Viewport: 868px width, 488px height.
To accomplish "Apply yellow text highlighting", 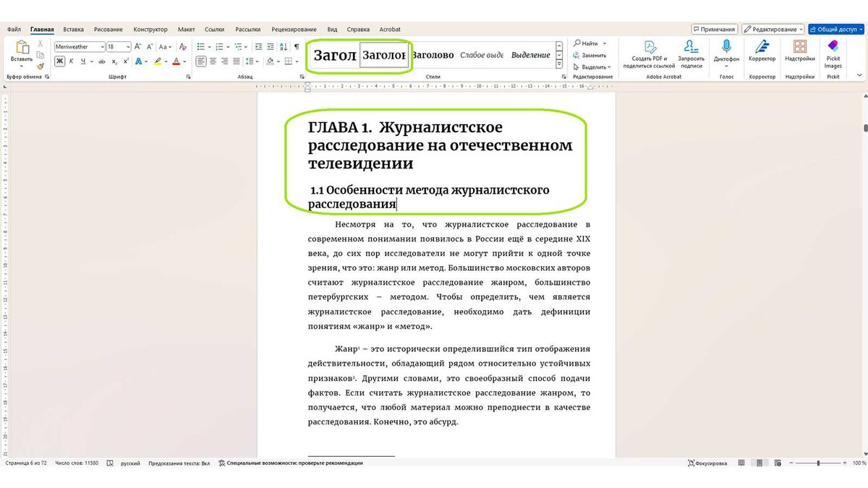I will coord(158,61).
